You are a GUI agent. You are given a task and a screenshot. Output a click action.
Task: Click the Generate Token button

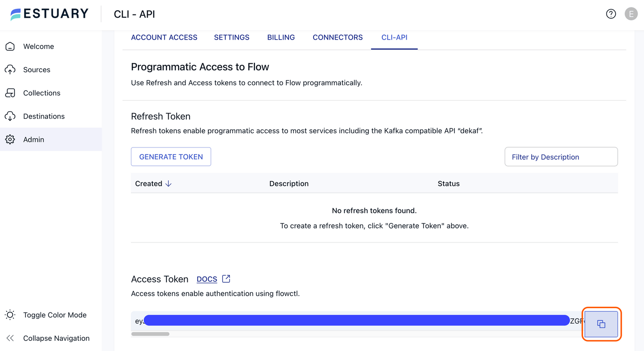click(171, 157)
